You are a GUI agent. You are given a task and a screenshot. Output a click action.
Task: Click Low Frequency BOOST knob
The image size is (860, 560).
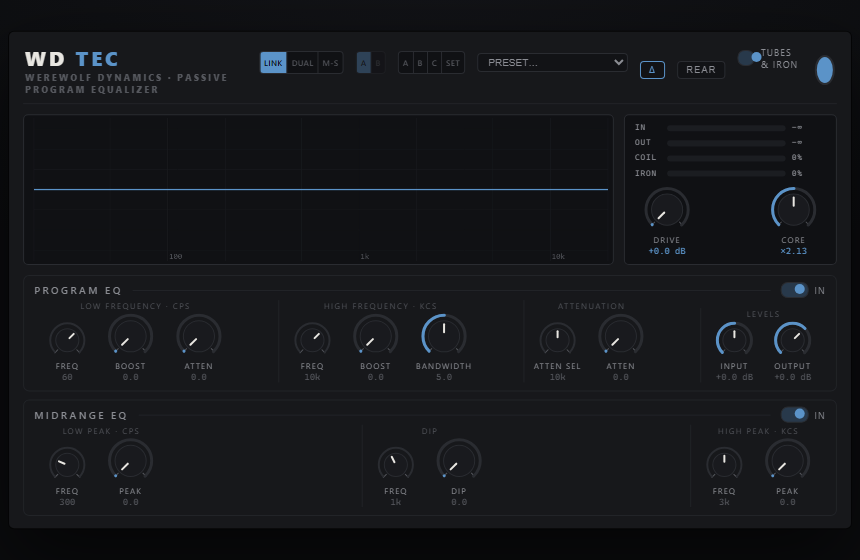pos(131,336)
